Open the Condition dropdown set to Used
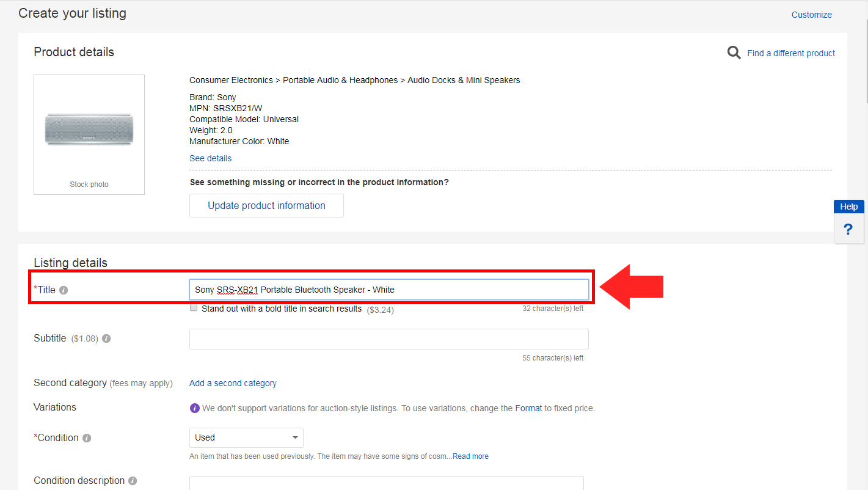The width and height of the screenshot is (868, 490). pyautogui.click(x=246, y=437)
